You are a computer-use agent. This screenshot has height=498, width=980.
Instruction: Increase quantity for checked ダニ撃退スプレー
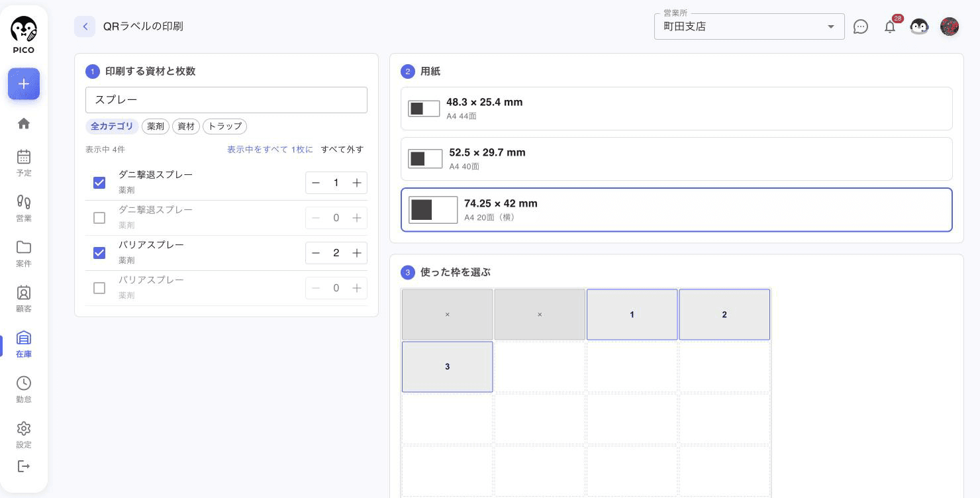coord(357,183)
